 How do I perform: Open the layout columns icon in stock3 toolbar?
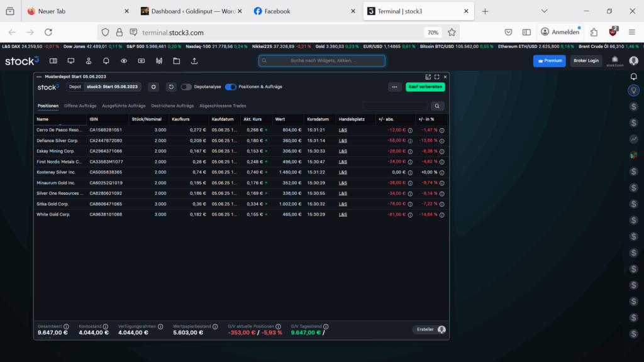(x=53, y=61)
